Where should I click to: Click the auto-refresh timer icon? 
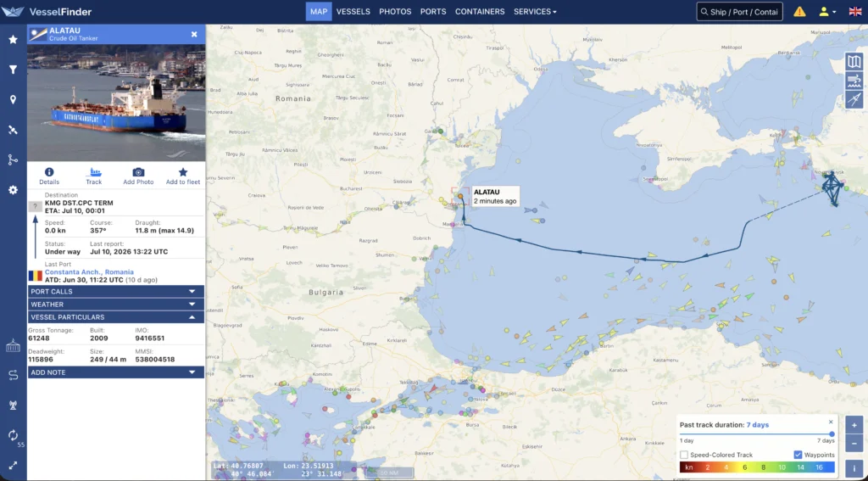pos(14,435)
